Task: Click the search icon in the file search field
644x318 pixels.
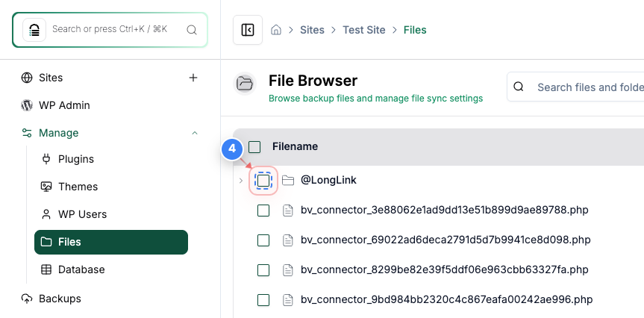Action: coord(519,87)
